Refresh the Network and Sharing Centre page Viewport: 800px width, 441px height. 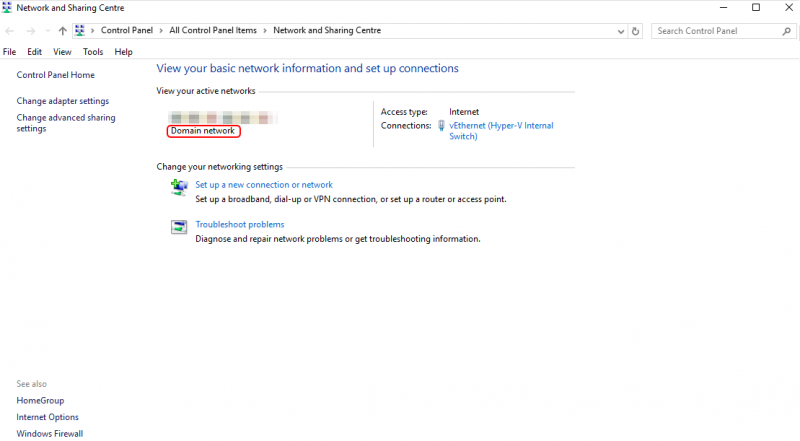pos(635,31)
